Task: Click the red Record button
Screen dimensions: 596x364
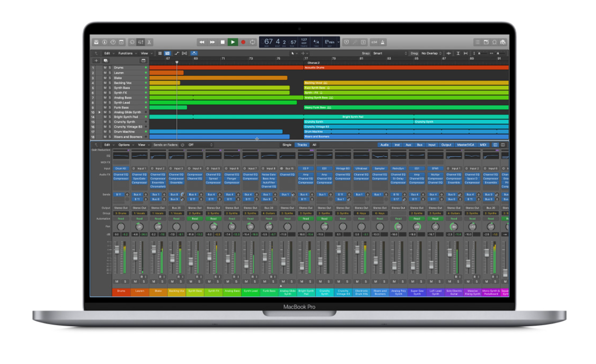Action: point(243,42)
